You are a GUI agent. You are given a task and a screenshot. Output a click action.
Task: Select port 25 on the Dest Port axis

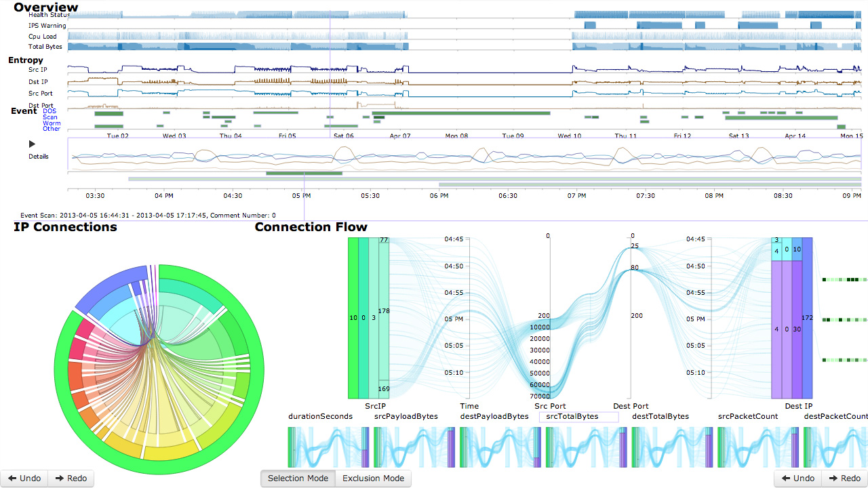[634, 246]
